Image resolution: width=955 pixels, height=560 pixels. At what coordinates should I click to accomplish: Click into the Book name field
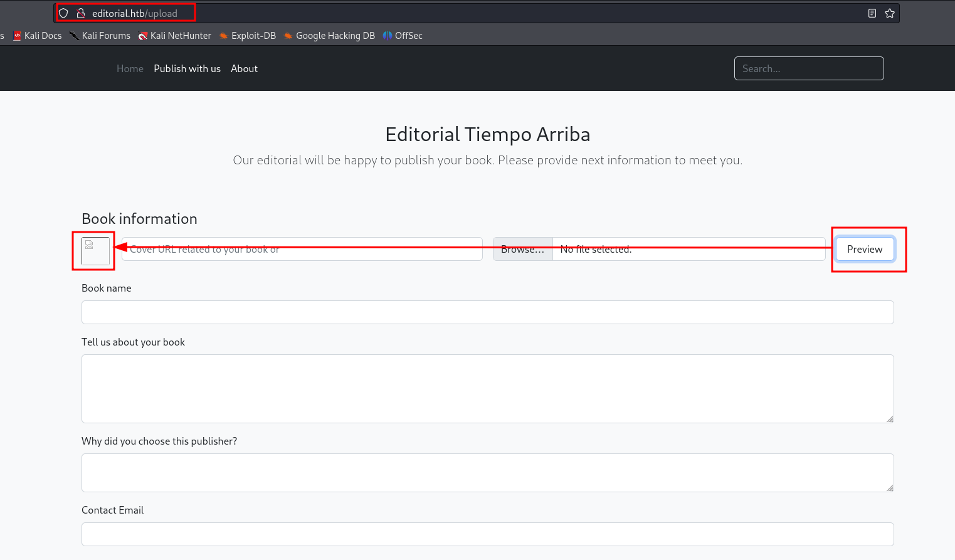click(487, 312)
